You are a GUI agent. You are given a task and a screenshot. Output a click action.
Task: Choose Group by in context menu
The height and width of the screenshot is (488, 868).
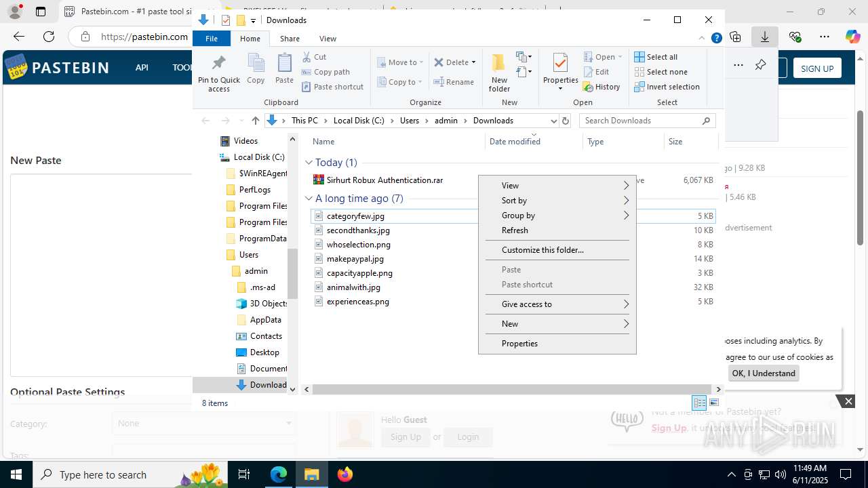click(x=557, y=216)
